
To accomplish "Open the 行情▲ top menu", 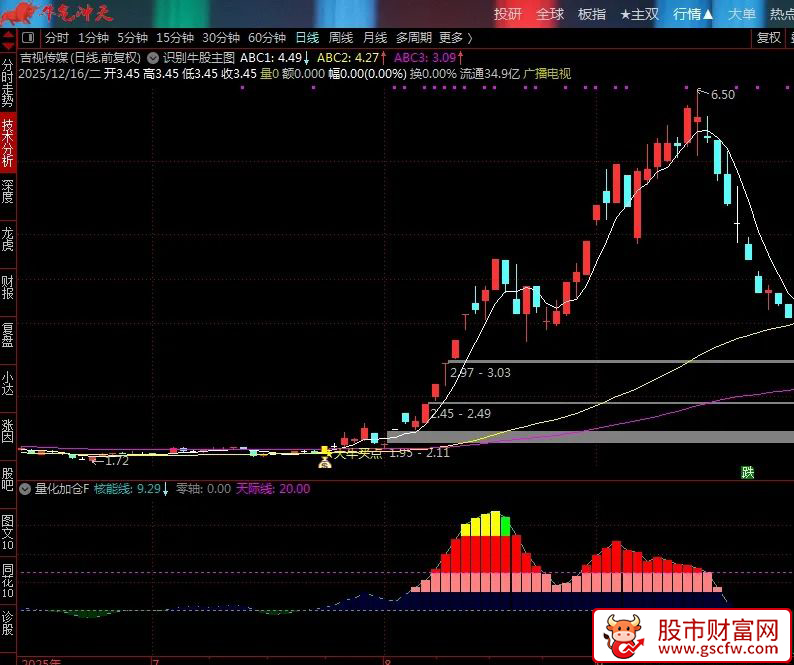I will pos(693,14).
